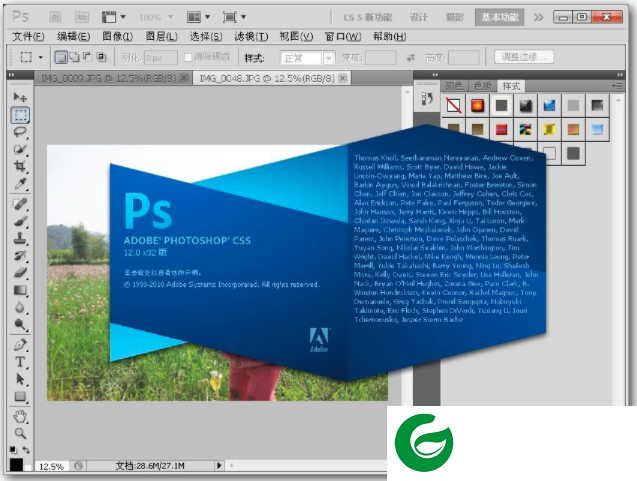Viewport: 637px width, 481px height.
Task: Select the Gradient tool
Action: click(x=20, y=290)
